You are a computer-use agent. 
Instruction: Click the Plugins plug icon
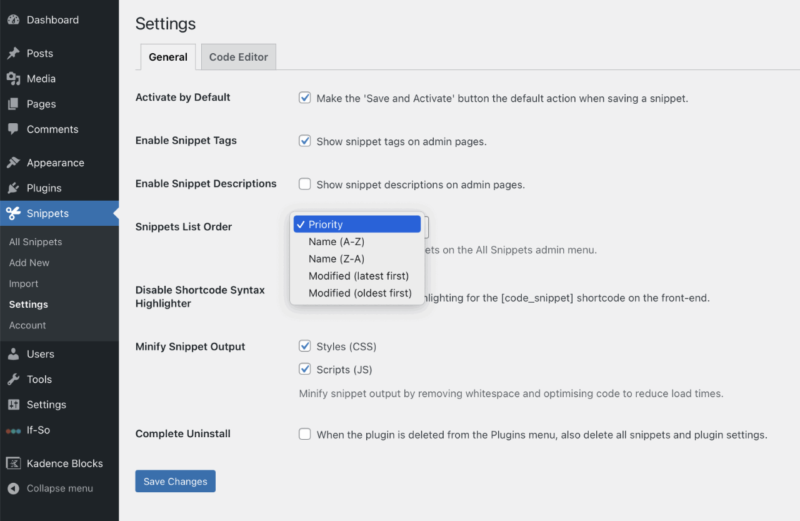[13, 188]
